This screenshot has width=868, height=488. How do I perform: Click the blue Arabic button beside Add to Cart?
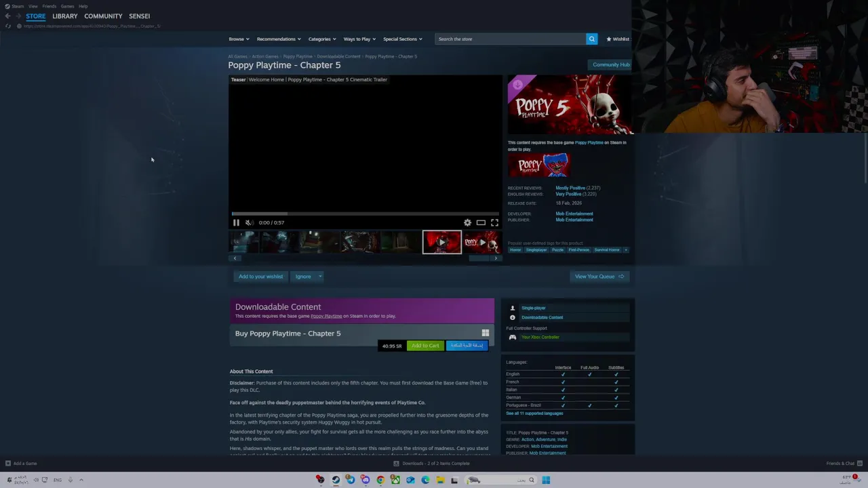click(x=467, y=346)
